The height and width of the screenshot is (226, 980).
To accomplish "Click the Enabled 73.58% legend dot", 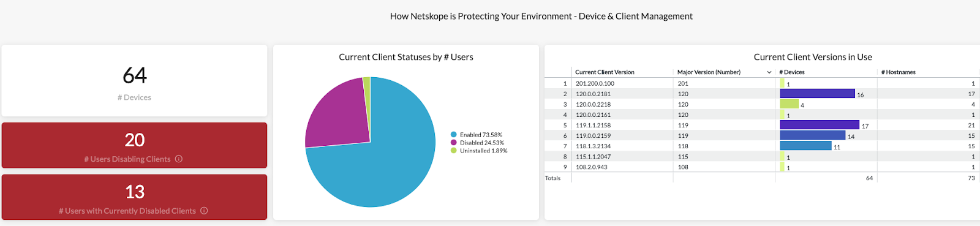I will 454,135.
